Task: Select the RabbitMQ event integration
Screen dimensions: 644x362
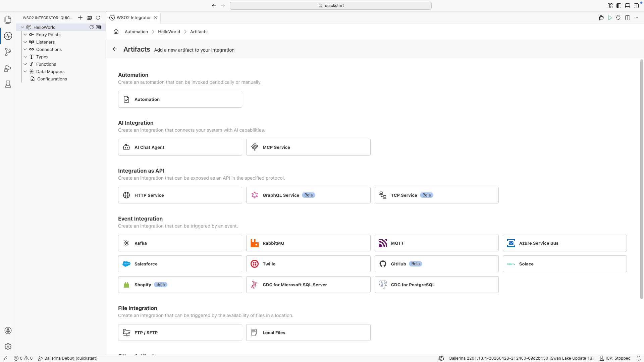Action: click(x=308, y=243)
